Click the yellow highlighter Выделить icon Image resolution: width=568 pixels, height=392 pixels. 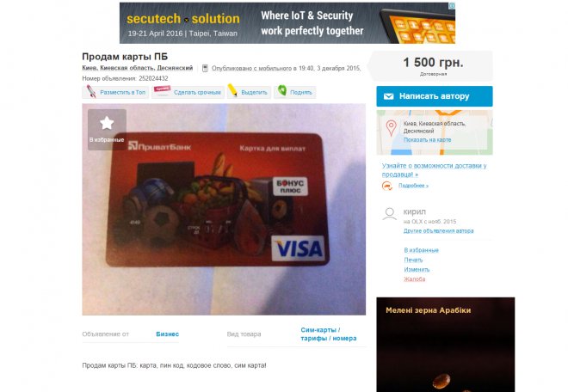(232, 90)
